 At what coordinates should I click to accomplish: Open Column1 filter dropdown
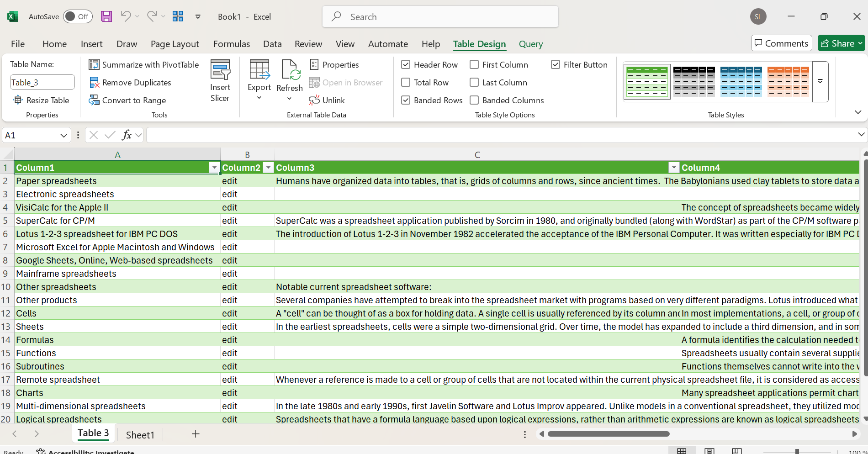click(214, 168)
